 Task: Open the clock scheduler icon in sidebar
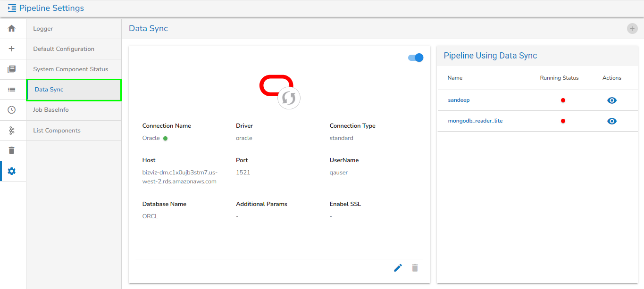pos(12,110)
